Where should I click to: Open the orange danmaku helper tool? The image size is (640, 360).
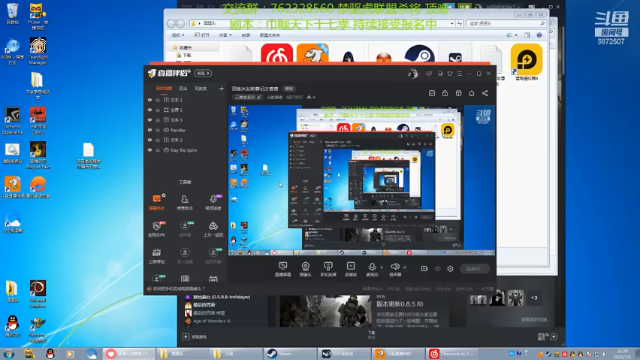click(x=157, y=202)
